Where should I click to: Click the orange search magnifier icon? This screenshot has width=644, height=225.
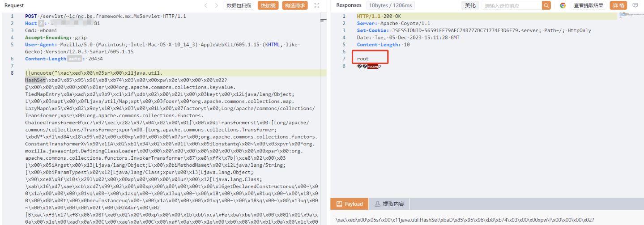pos(546,5)
